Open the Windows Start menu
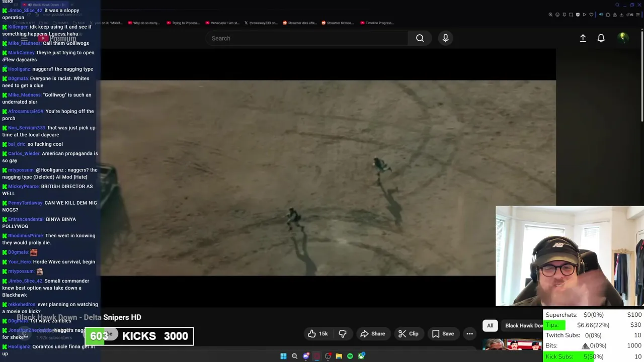644x362 pixels. (283, 356)
